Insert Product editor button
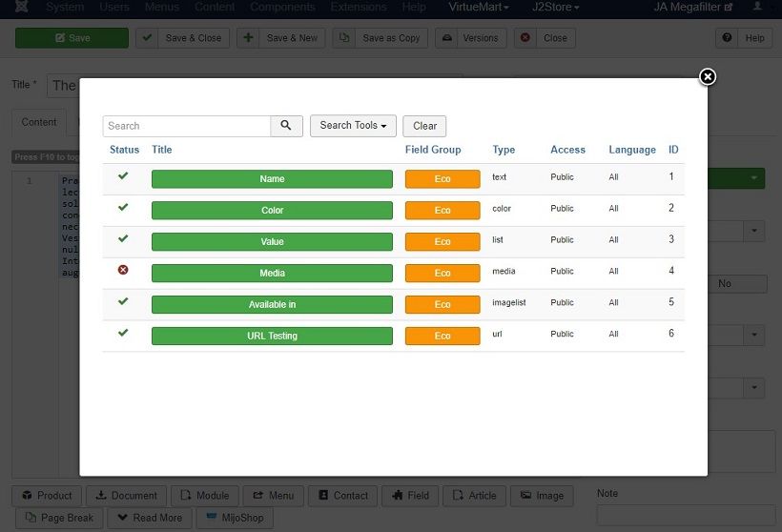 [47, 496]
